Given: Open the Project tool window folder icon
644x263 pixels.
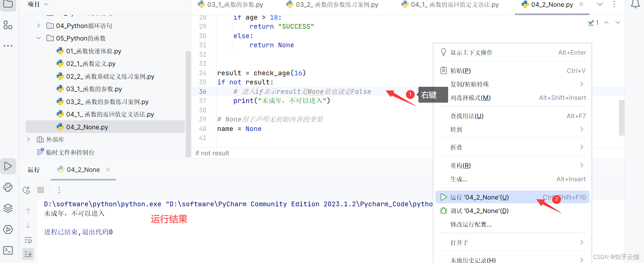Looking at the screenshot, I should click(x=8, y=4).
